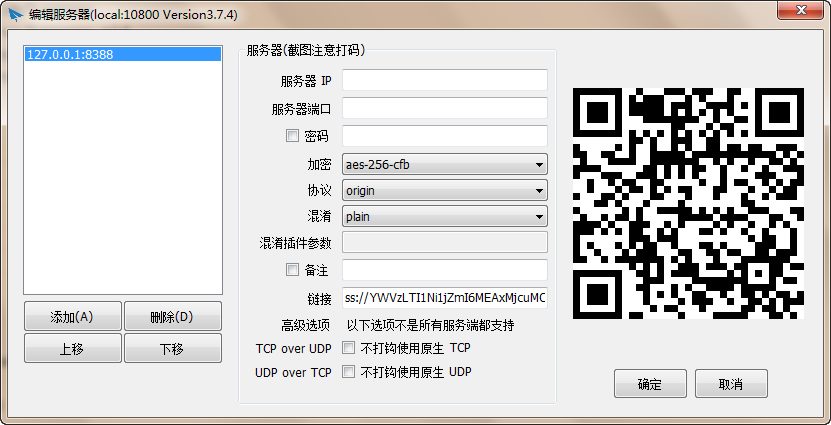Select server 127.0.0.1:8388 in the list
Screen dimensions: 831x425
[x=122, y=54]
